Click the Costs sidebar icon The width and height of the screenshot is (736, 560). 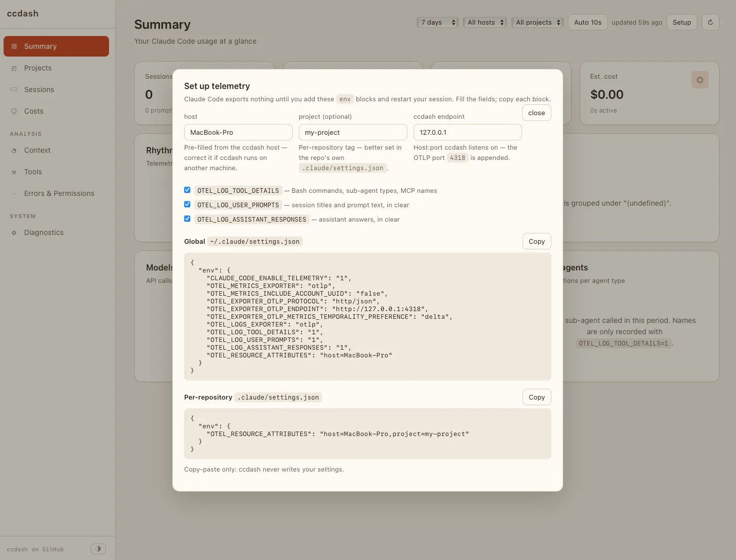pyautogui.click(x=14, y=111)
